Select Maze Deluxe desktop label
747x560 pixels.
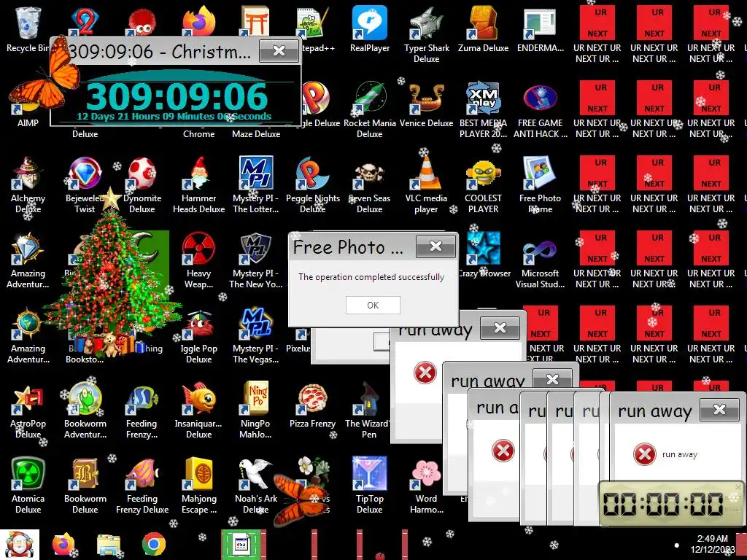(x=256, y=134)
